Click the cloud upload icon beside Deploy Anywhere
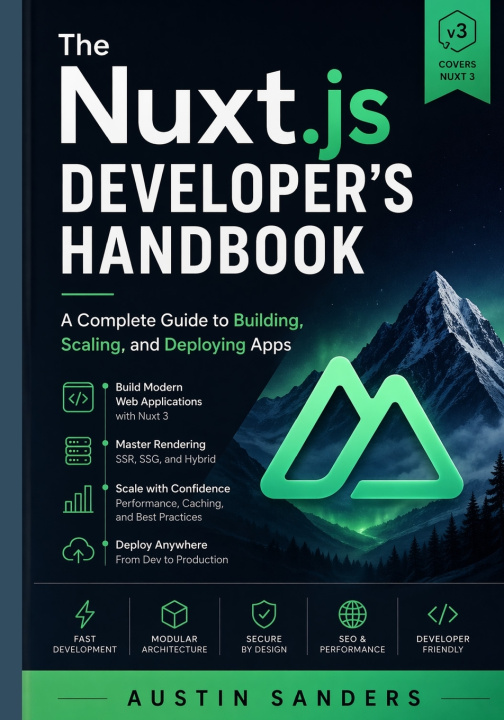Screen dimensions: 504x720 78,550
